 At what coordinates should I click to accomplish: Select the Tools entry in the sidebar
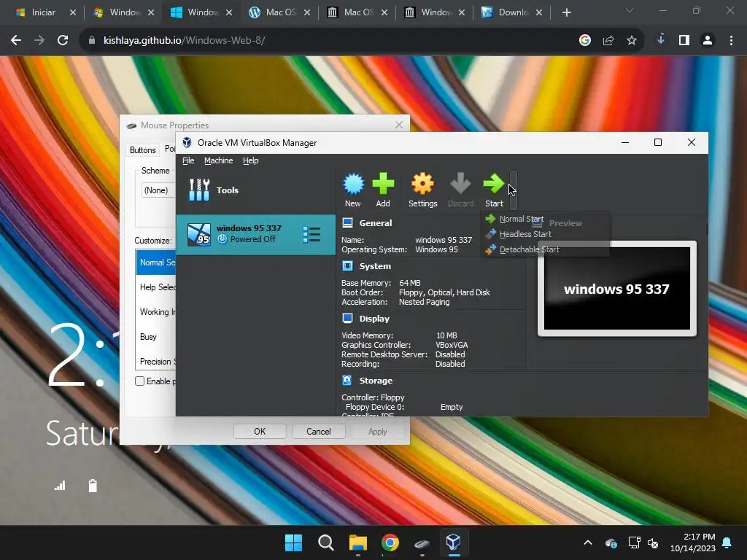(x=256, y=190)
